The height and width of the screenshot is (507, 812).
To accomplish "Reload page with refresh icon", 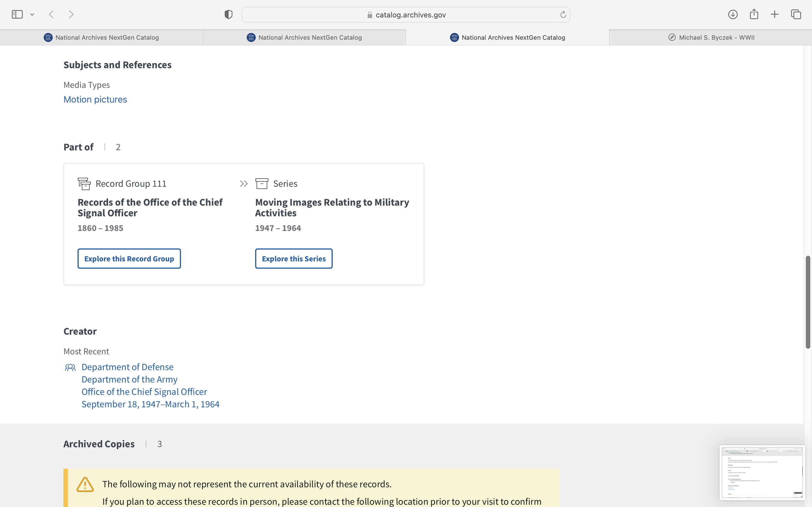I will (563, 14).
